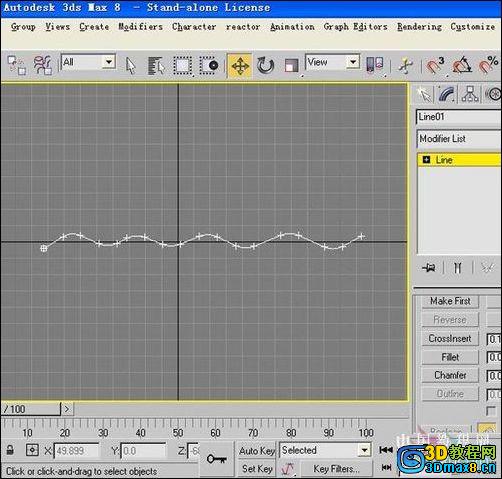This screenshot has height=479, width=502.
Task: Click the Outline button
Action: click(x=450, y=394)
